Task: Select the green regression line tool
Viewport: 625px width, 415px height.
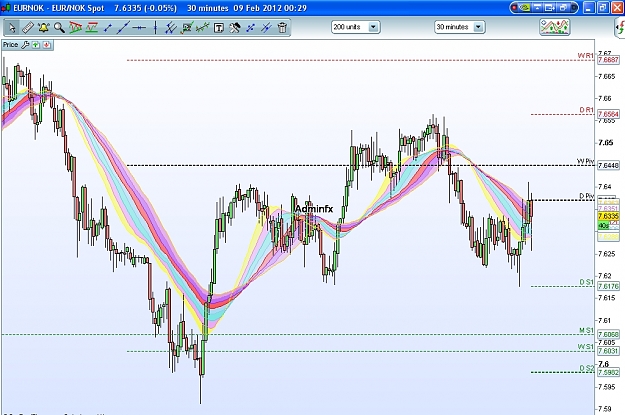Action: click(203, 28)
